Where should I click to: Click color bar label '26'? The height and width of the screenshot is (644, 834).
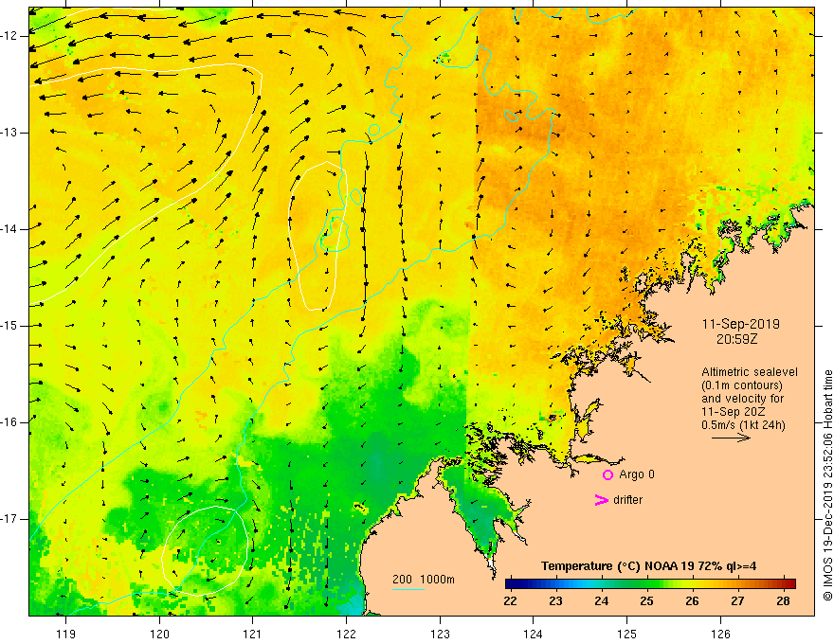[692, 601]
